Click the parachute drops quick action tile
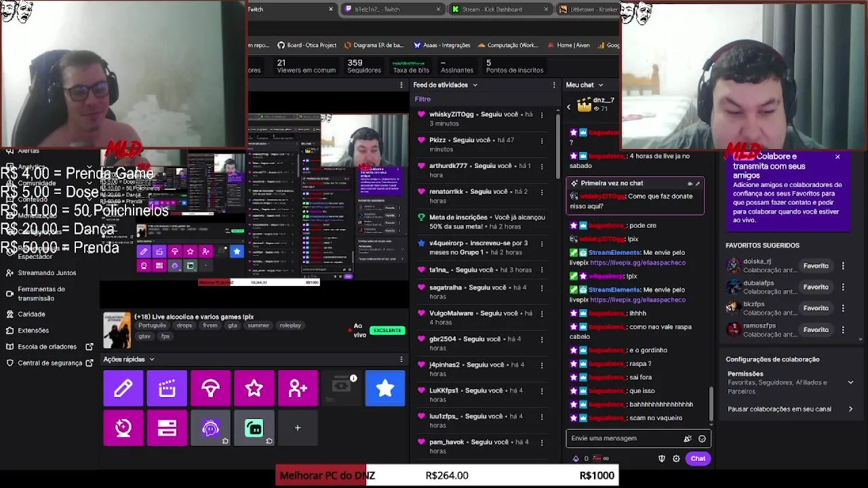 click(x=210, y=388)
